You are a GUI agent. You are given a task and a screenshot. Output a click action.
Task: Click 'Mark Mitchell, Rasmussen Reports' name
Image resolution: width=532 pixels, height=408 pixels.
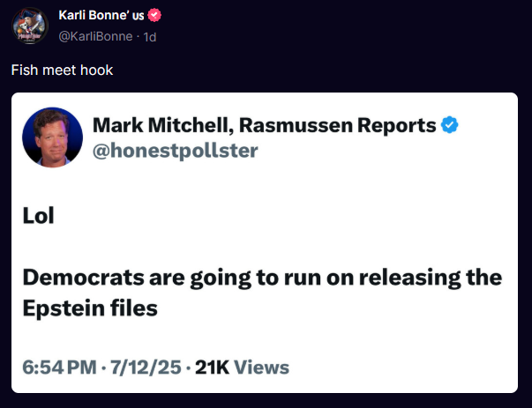(264, 126)
